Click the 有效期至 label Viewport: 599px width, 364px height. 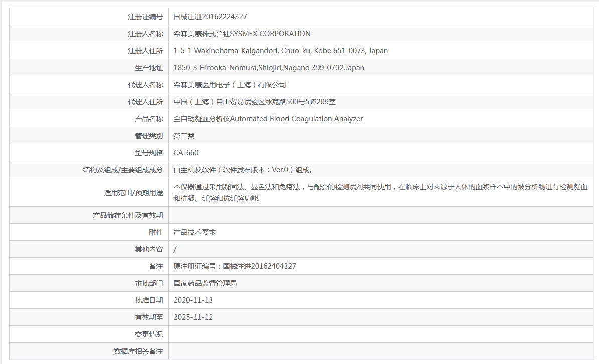[149, 317]
